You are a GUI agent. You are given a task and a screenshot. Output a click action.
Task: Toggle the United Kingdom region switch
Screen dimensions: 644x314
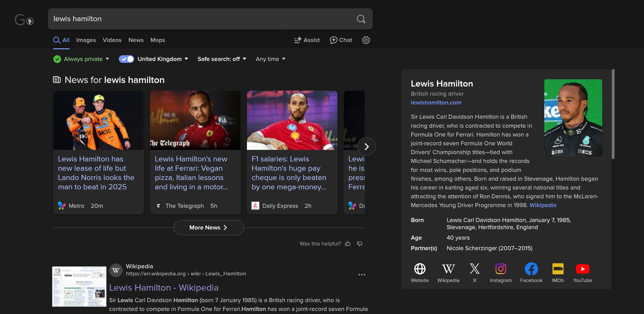click(126, 59)
